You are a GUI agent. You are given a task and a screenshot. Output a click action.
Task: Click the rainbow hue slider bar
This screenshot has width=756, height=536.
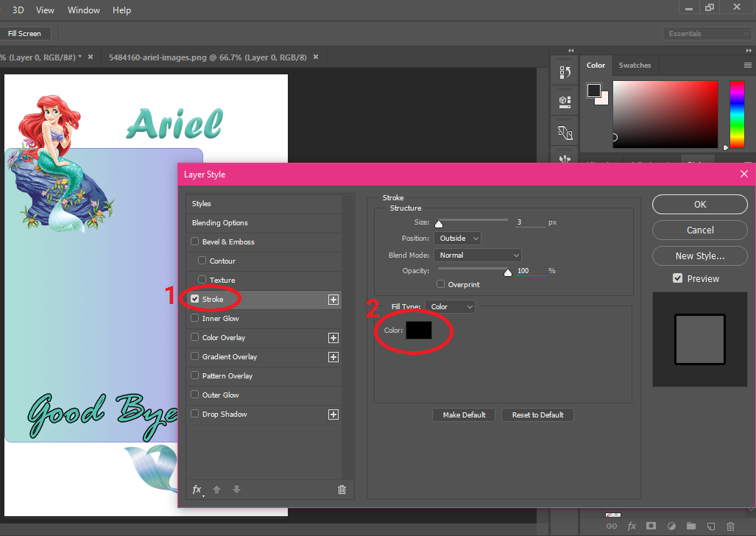(x=737, y=114)
